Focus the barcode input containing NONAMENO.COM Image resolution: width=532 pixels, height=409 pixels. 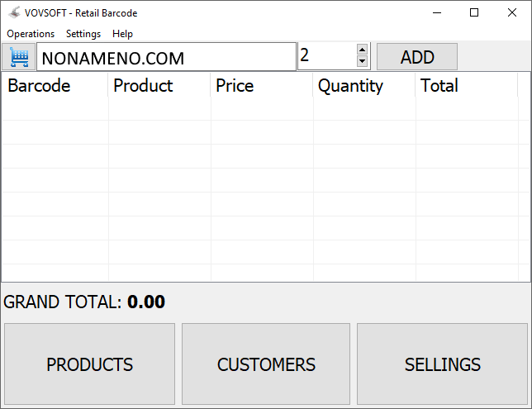(165, 58)
